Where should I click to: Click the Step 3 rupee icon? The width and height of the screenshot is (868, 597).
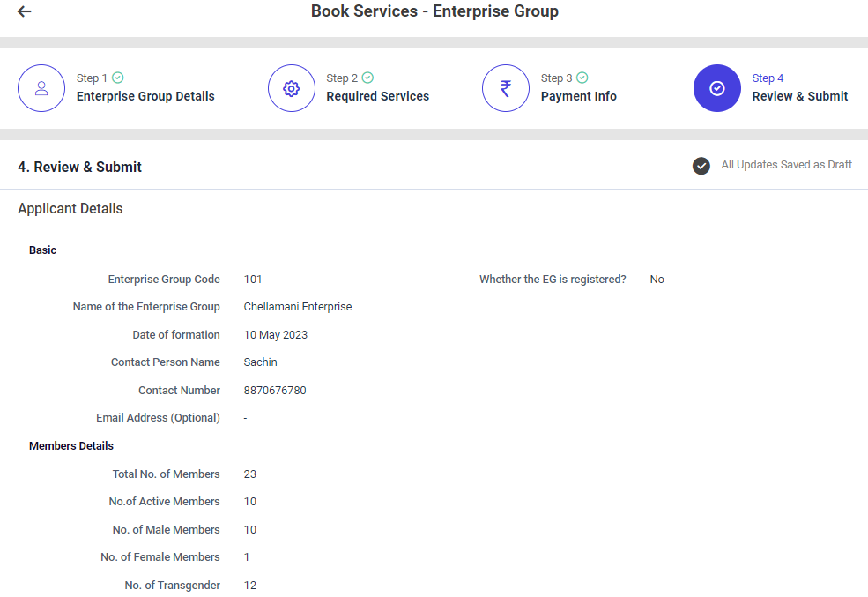506,88
